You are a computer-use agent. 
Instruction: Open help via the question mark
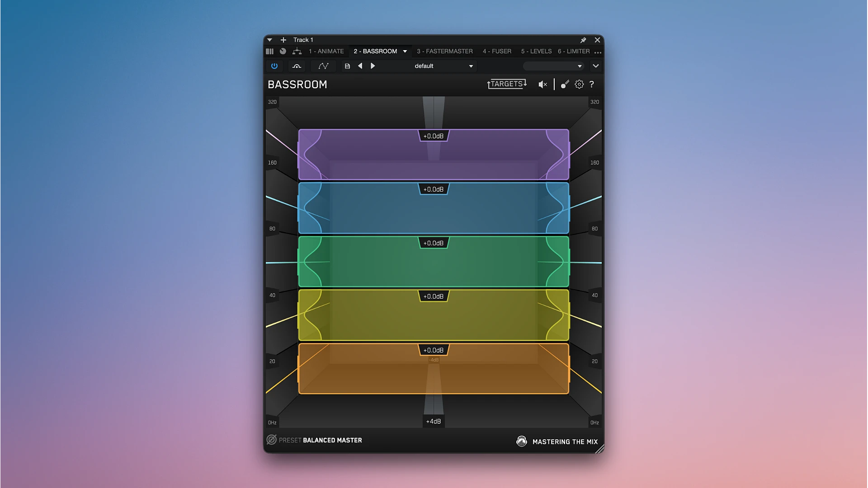[591, 84]
